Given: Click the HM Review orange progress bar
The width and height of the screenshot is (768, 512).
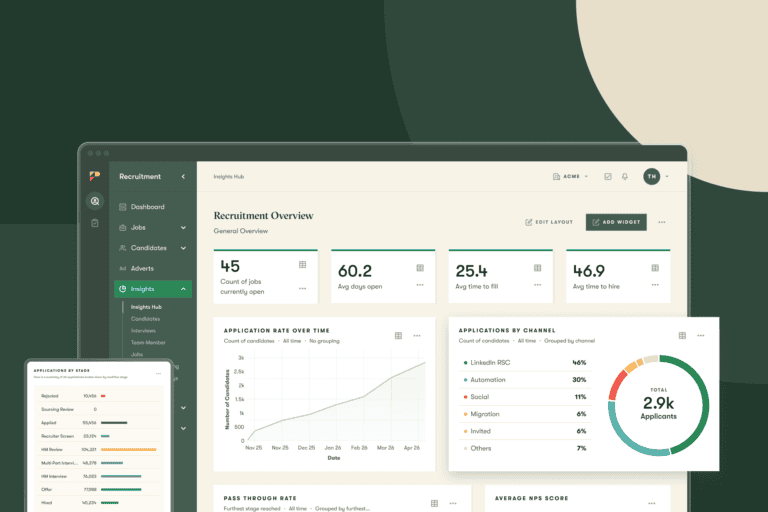Looking at the screenshot, I should point(128,449).
